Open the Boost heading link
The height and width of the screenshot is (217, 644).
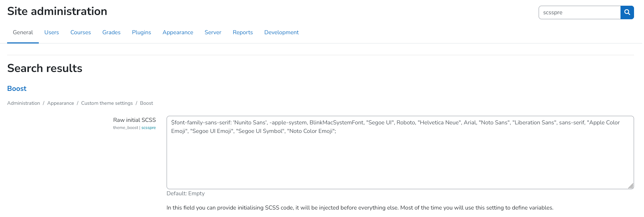(x=17, y=89)
